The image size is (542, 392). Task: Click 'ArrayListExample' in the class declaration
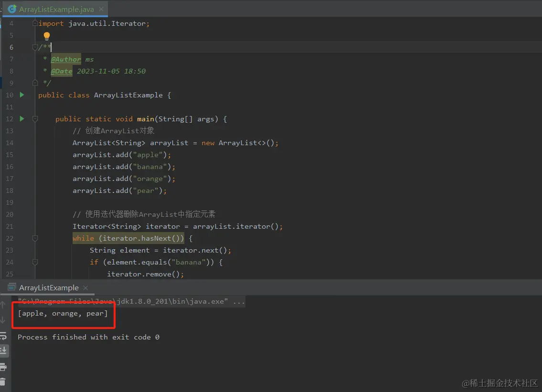coord(128,95)
